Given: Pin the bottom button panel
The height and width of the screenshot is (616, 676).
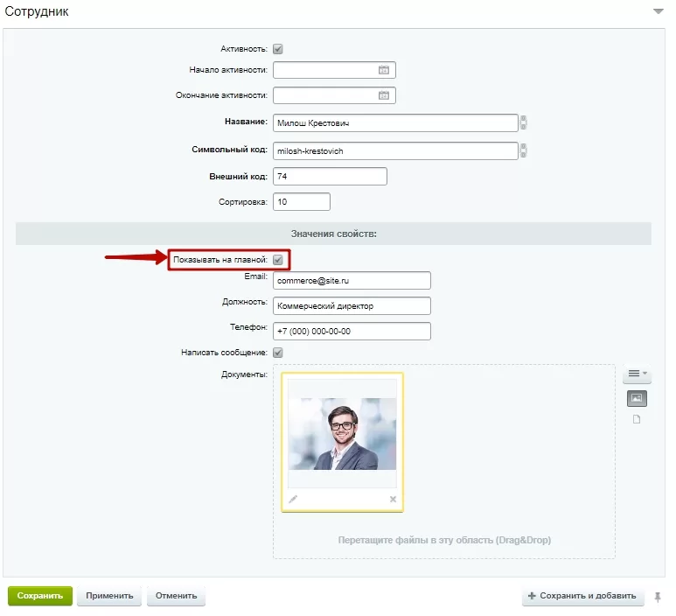Looking at the screenshot, I should click(x=658, y=597).
